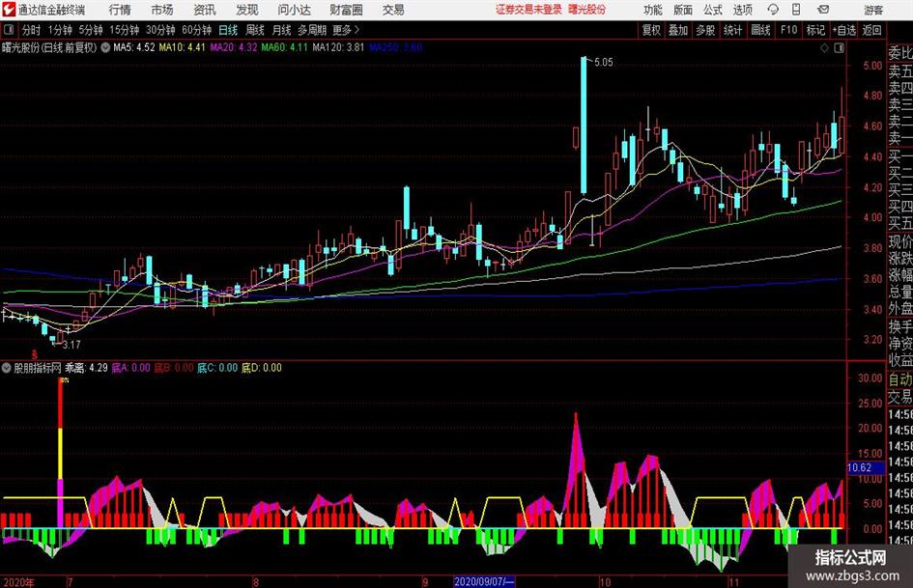
Task: Open the 发现 menu
Action: [247, 10]
